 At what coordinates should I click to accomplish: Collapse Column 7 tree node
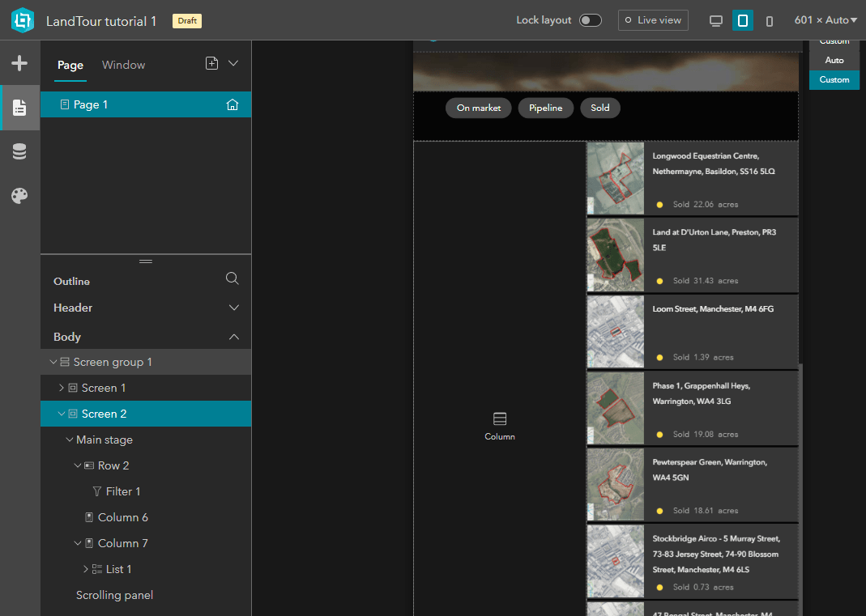point(78,543)
